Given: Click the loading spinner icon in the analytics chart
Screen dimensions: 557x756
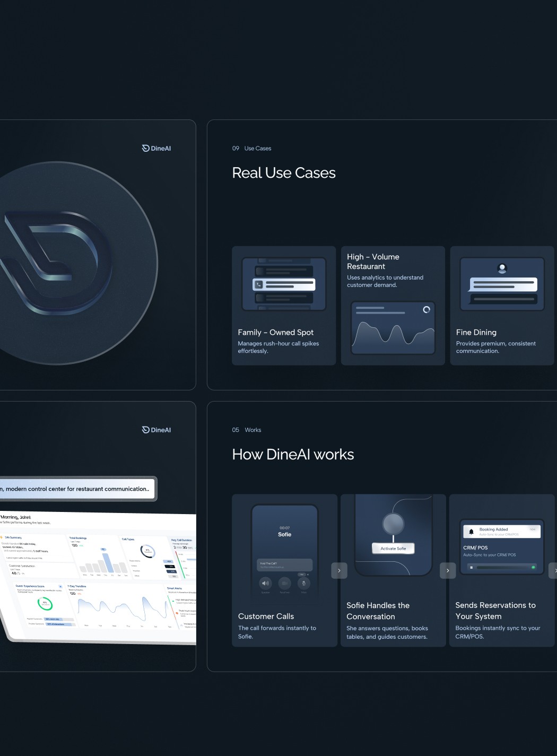Looking at the screenshot, I should [x=427, y=309].
